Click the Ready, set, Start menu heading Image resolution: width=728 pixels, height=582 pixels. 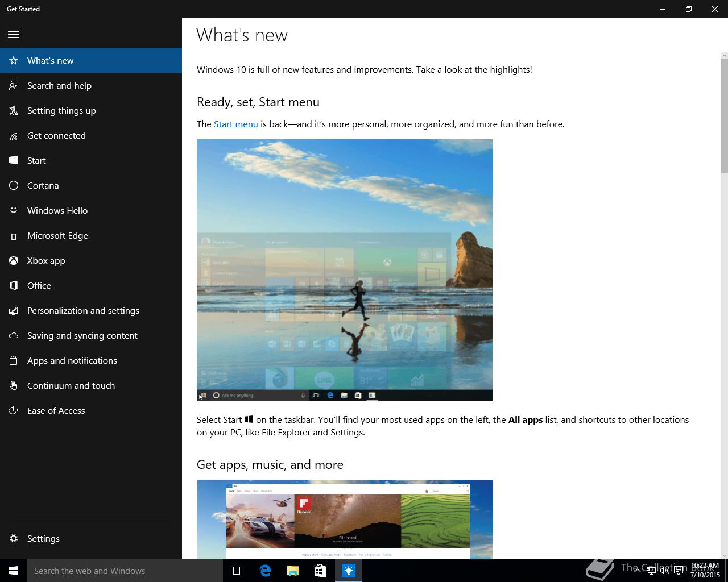258,102
